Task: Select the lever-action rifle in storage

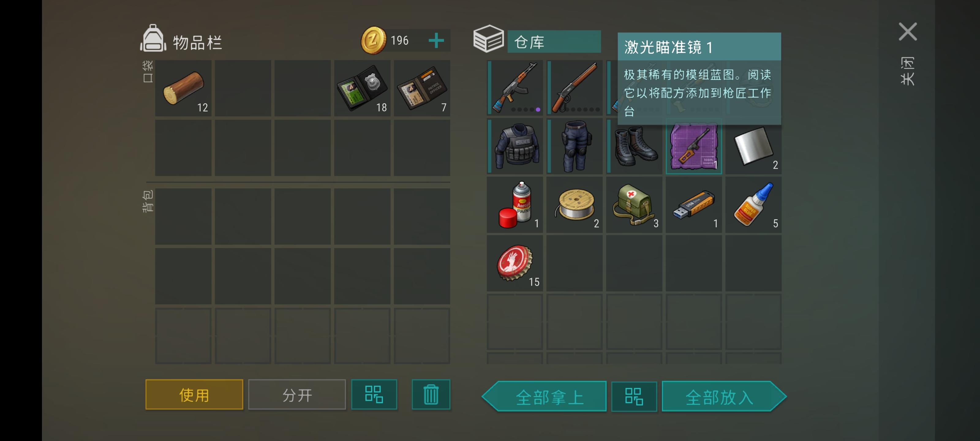Action: click(x=575, y=88)
